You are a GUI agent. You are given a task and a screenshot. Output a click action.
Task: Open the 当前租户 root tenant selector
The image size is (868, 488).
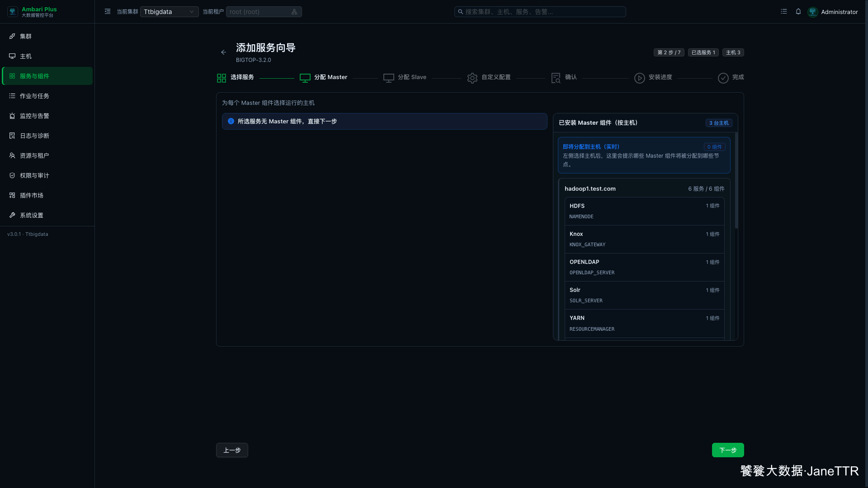click(264, 12)
